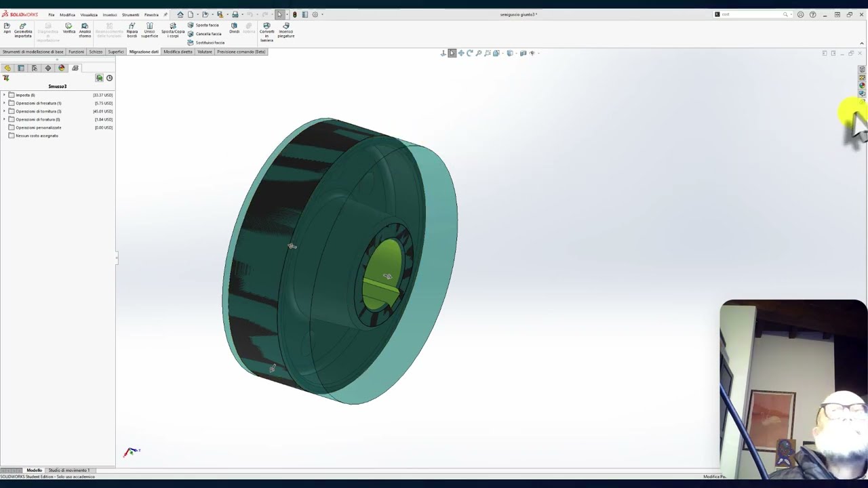Image resolution: width=868 pixels, height=488 pixels.
Task: Open the Inserisci menu
Action: 110,14
